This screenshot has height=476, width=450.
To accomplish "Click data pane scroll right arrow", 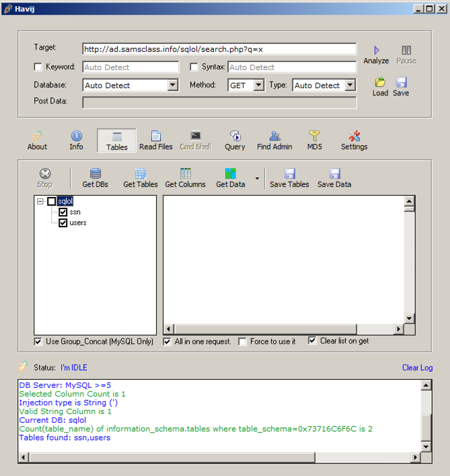I will point(399,329).
